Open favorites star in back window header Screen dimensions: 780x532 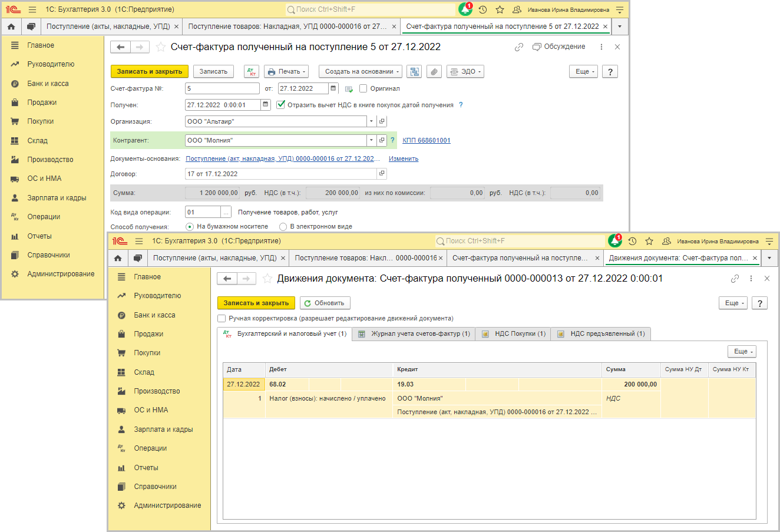tap(500, 9)
